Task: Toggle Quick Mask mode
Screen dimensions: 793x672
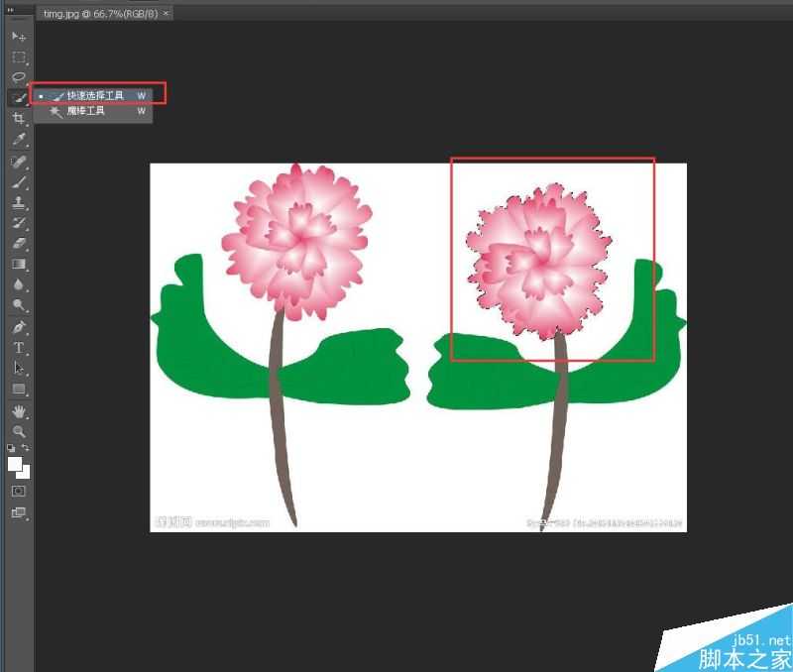Action: (x=18, y=491)
